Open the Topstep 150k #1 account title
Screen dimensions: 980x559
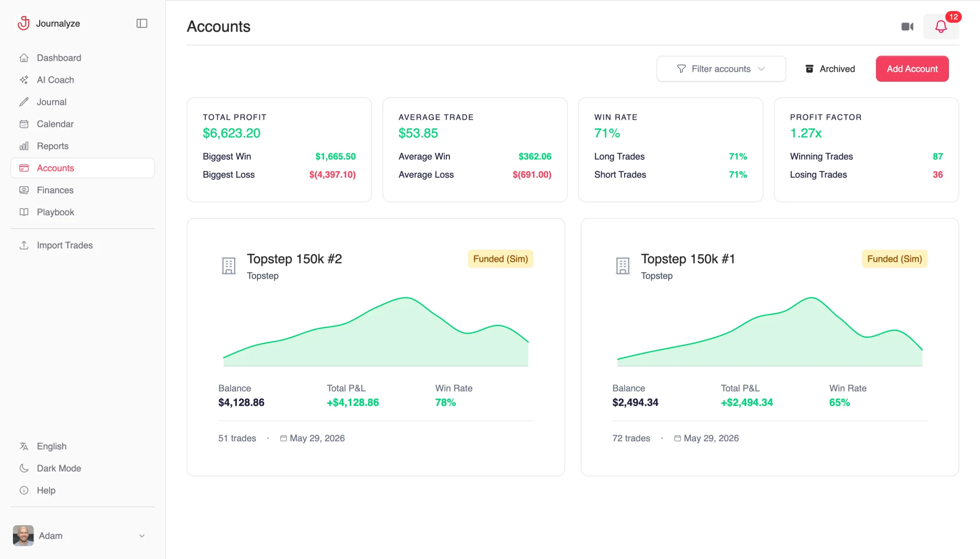[x=688, y=259]
